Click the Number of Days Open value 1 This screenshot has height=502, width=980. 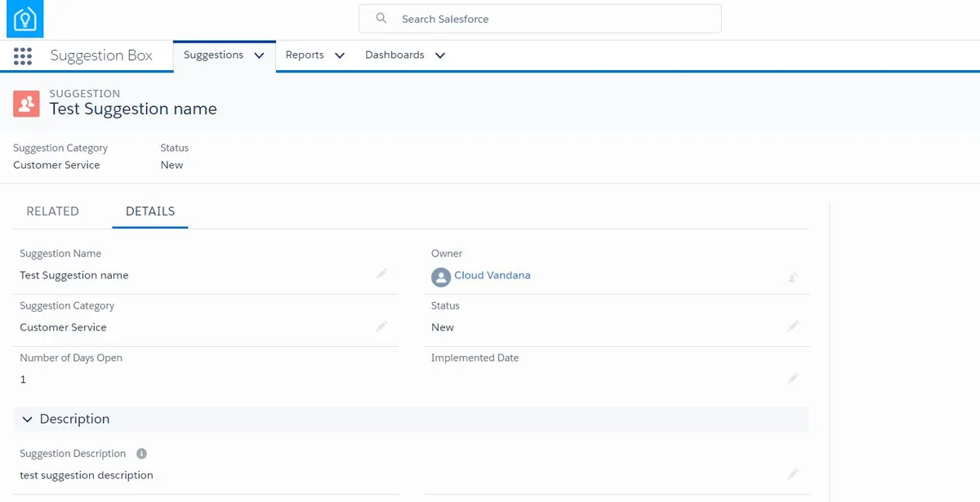pyautogui.click(x=23, y=380)
